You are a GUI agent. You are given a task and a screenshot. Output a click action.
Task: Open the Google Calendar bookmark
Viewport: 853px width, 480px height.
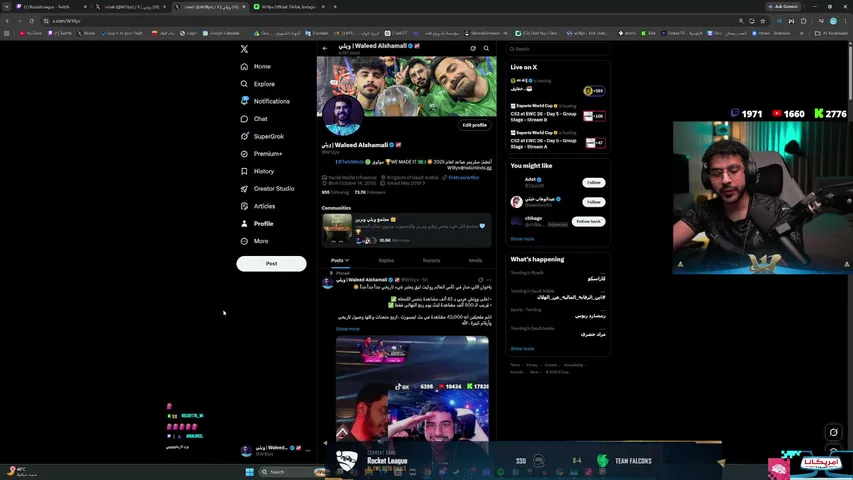tap(224, 33)
